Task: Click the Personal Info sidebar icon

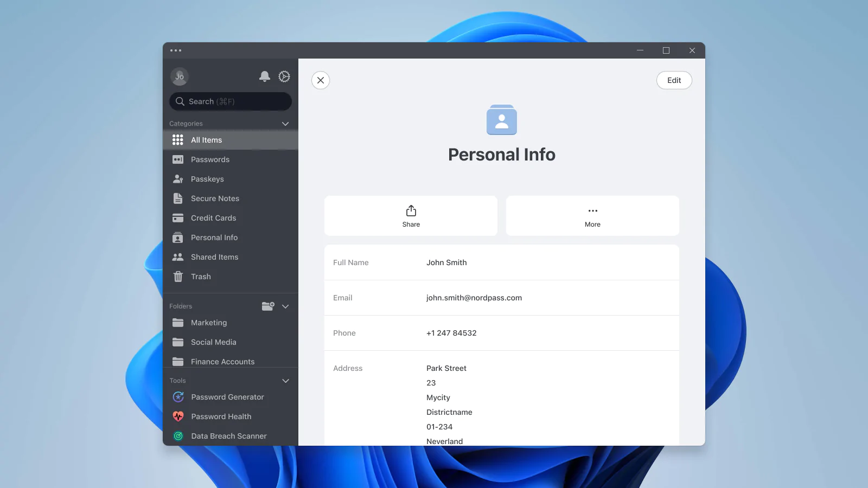Action: tap(178, 237)
